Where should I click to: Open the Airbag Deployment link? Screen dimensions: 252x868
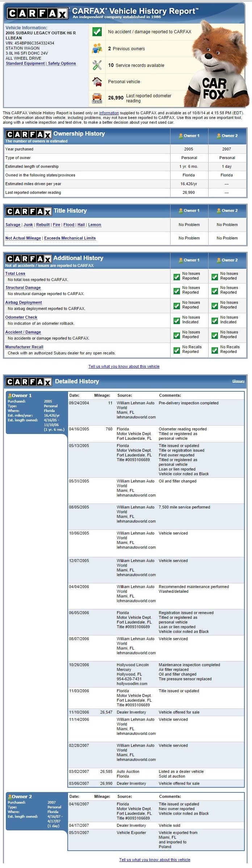pos(24,302)
